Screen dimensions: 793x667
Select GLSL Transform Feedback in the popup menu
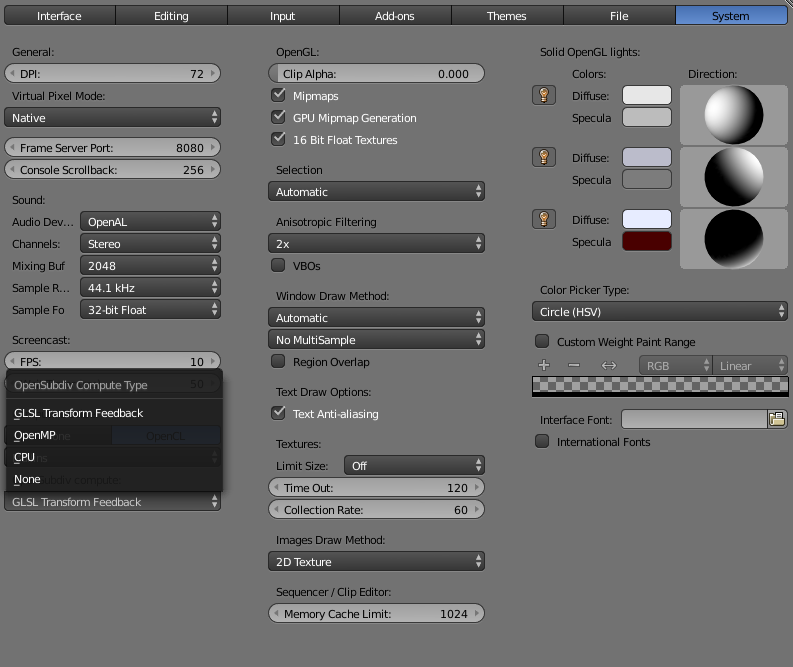point(114,413)
